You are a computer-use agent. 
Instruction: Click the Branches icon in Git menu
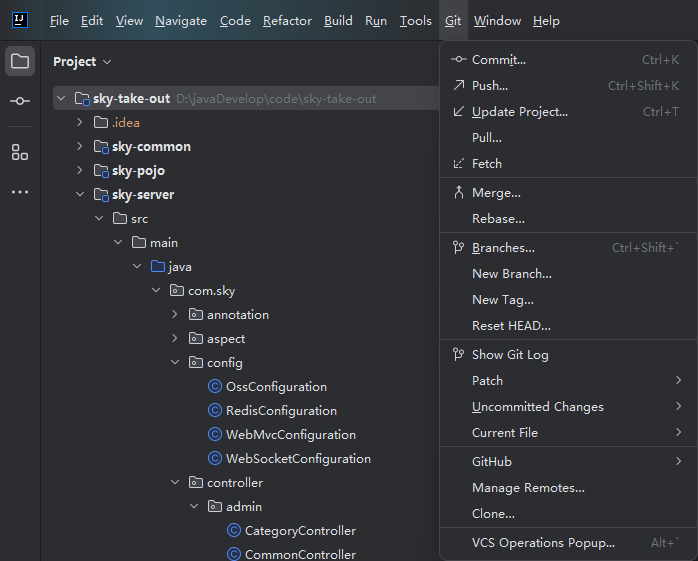click(459, 247)
